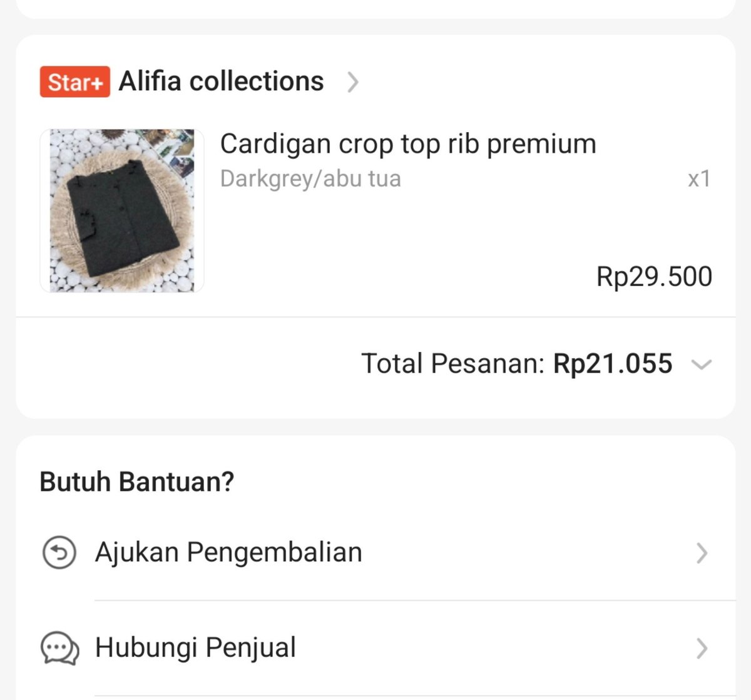The width and height of the screenshot is (751, 700).
Task: Select the Cardigan crop top rib premium title
Action: tap(408, 144)
